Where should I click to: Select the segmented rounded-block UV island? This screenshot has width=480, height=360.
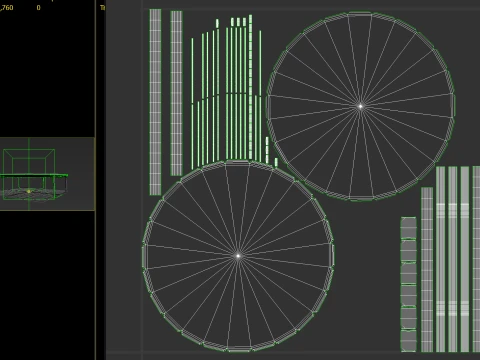tap(408, 284)
